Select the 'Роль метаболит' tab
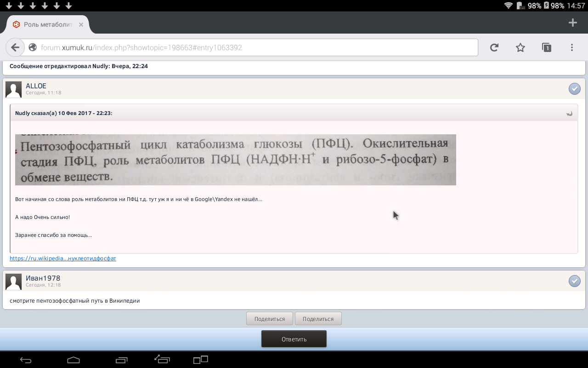The width and height of the screenshot is (588, 368). pos(46,24)
